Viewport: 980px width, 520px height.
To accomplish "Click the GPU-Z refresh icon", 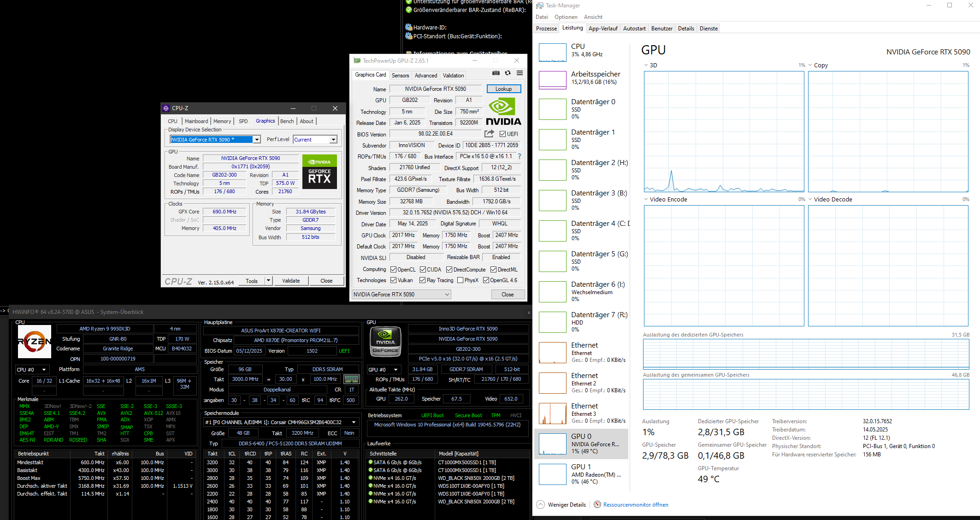I will [x=508, y=73].
